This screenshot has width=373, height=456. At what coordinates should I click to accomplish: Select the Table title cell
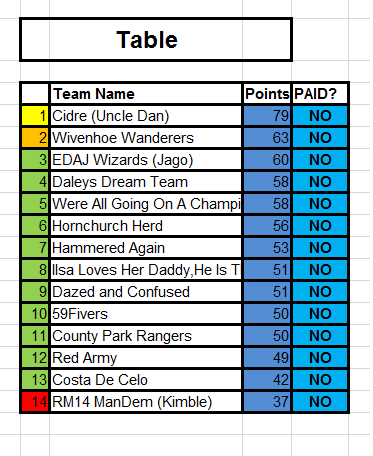(156, 40)
